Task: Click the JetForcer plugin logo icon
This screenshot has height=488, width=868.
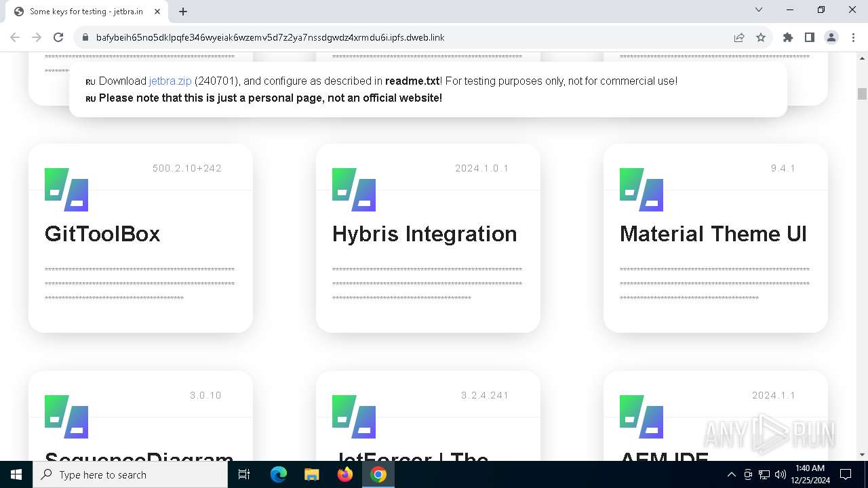Action: click(354, 417)
